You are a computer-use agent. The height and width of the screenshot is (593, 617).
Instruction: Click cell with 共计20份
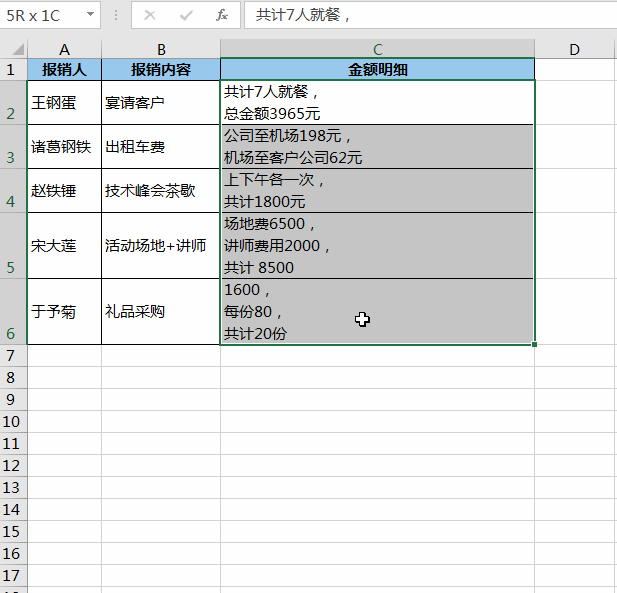coord(377,312)
